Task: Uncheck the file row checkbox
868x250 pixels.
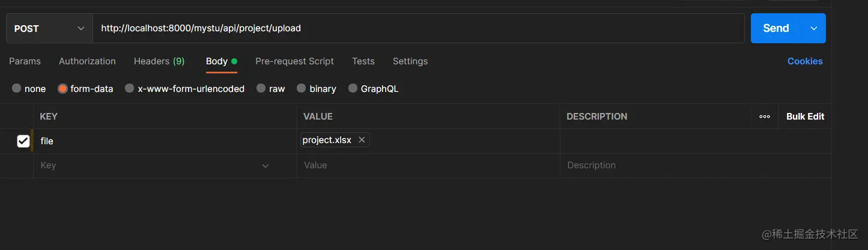Action: point(23,141)
